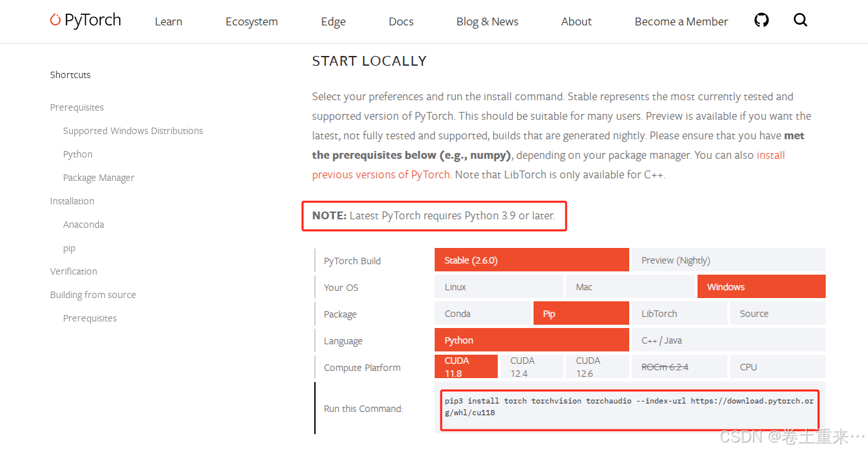Viewport: 868px width, 451px height.
Task: Click the 'PyTorch Build' row label
Action: [352, 261]
